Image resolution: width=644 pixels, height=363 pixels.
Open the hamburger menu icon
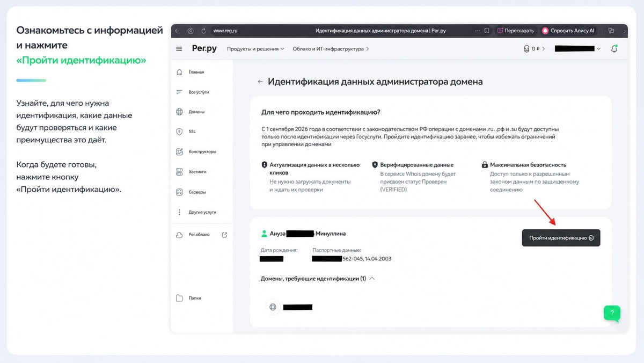[179, 49]
